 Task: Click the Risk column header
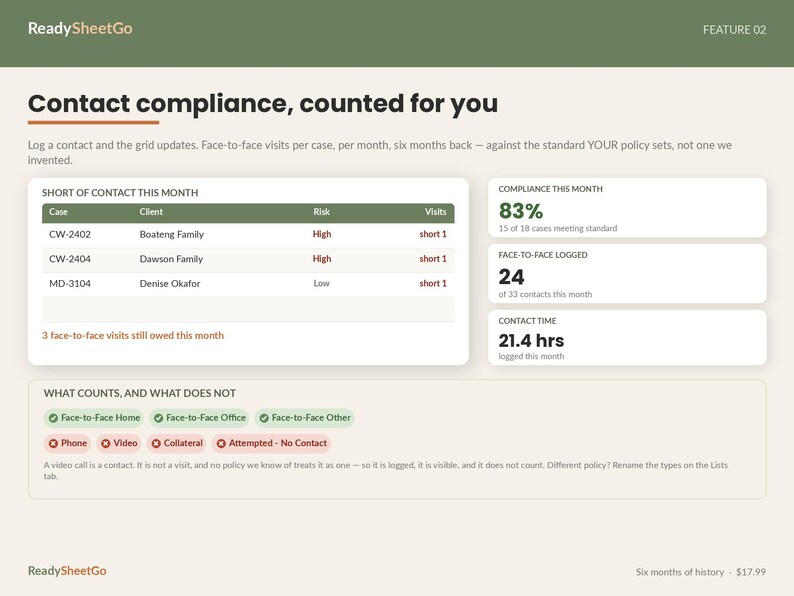[x=321, y=212]
